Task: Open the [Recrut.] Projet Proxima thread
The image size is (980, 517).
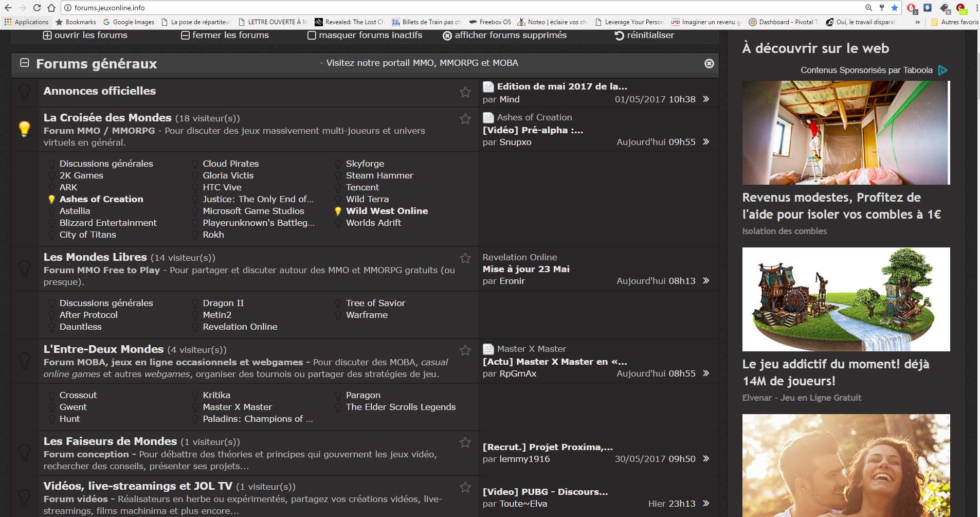Action: pos(548,447)
